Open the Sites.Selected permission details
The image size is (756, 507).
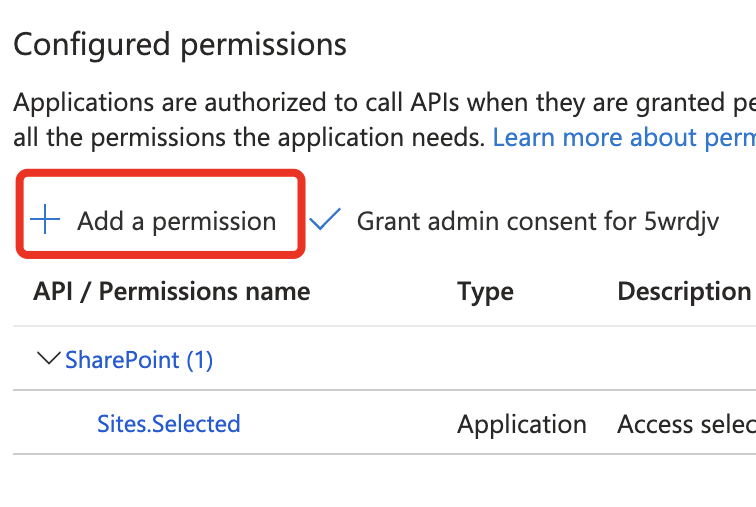pos(168,424)
